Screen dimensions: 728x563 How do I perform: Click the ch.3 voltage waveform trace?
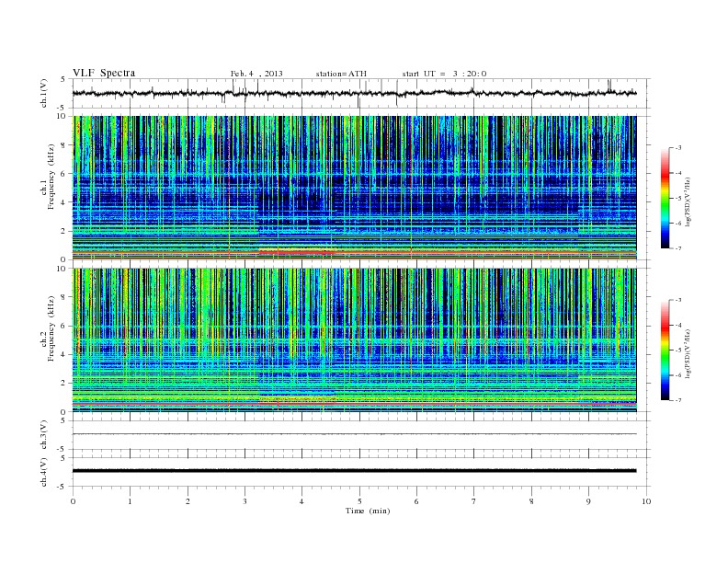pos(354,434)
